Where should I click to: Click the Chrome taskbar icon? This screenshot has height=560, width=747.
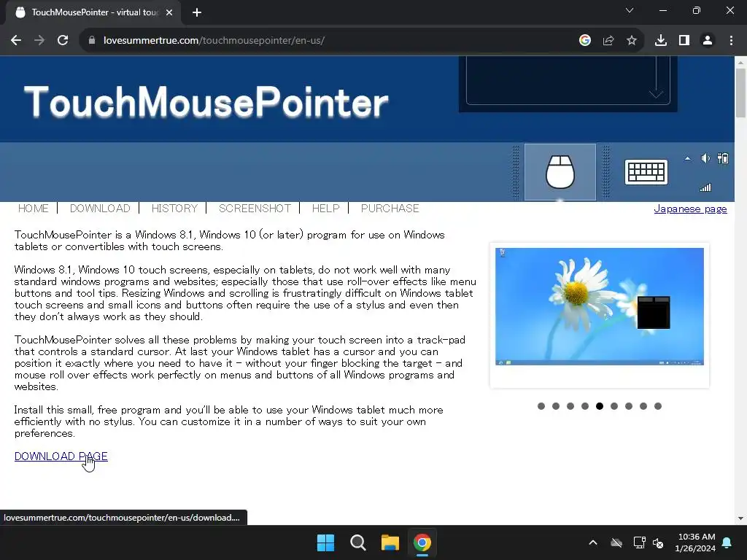click(x=422, y=542)
